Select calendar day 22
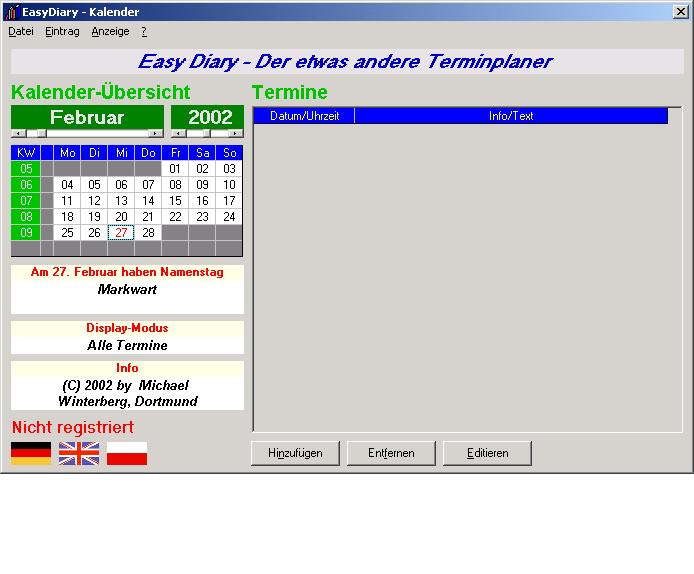The image size is (694, 574). coord(175,217)
